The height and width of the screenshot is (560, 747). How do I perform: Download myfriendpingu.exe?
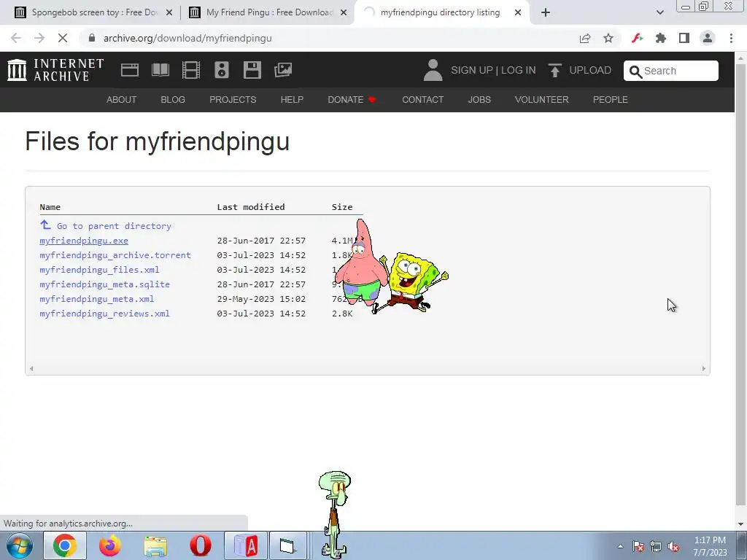[x=84, y=241]
